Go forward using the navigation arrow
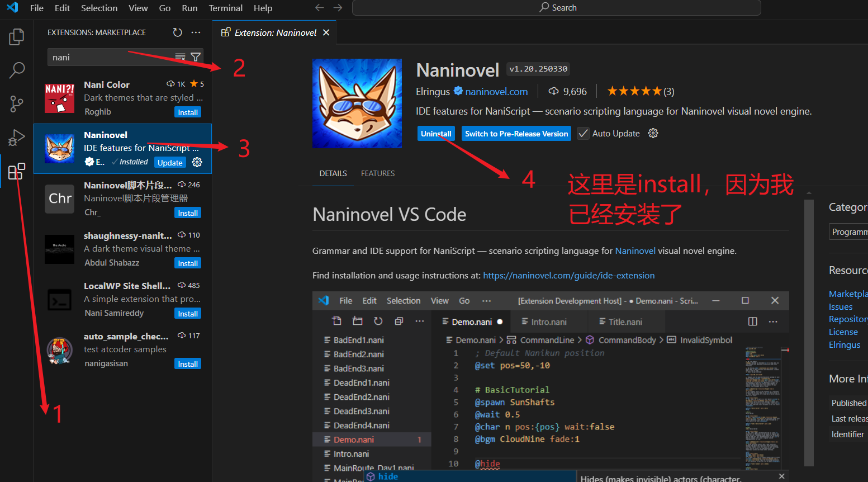This screenshot has height=482, width=868. [338, 8]
